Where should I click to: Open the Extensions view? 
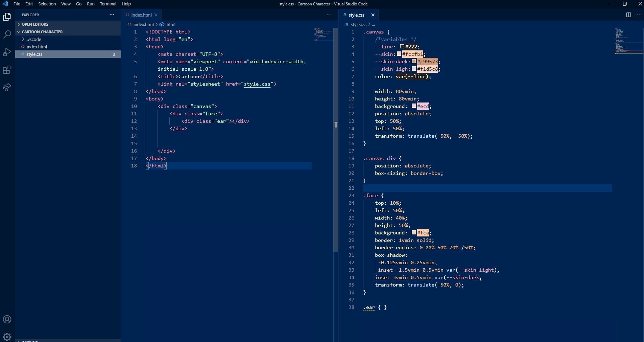pyautogui.click(x=7, y=70)
